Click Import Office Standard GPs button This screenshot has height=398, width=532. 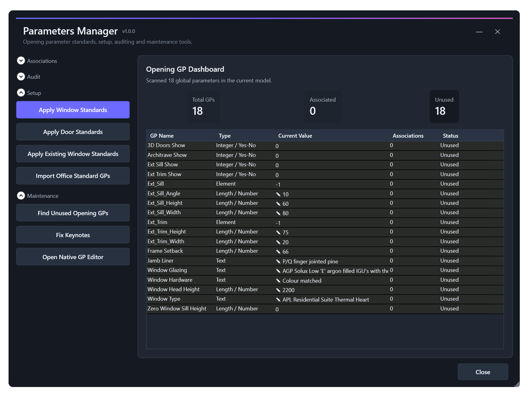[x=73, y=176]
